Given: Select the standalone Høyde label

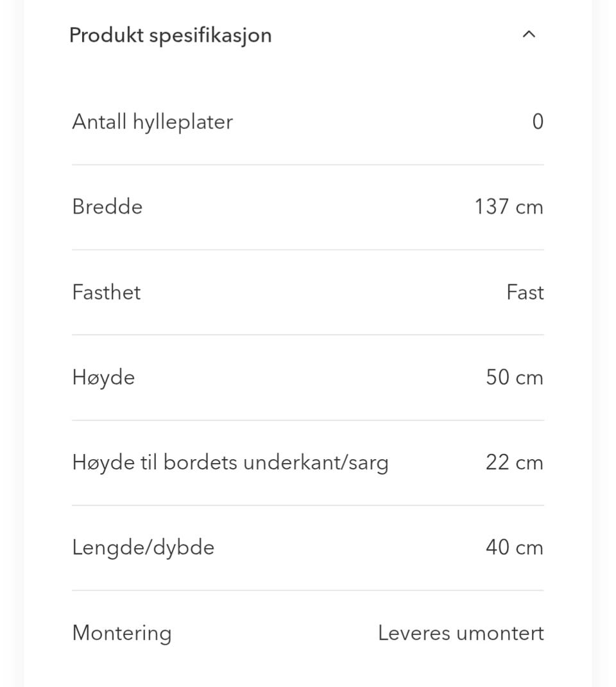Looking at the screenshot, I should point(103,377).
